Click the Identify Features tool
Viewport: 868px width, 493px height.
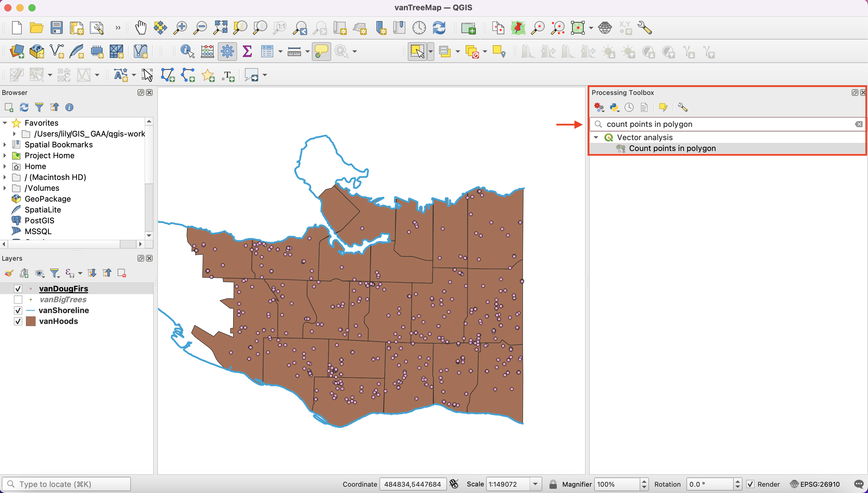(x=187, y=52)
